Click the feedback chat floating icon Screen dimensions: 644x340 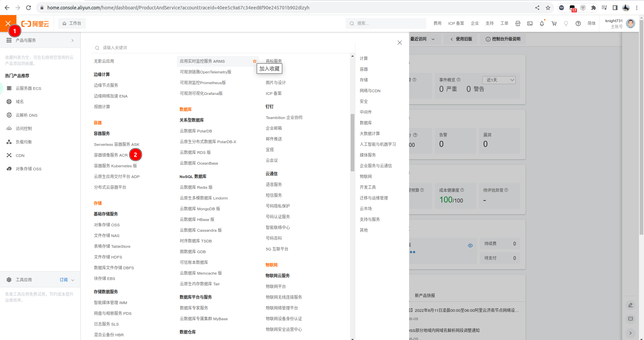coord(631,319)
